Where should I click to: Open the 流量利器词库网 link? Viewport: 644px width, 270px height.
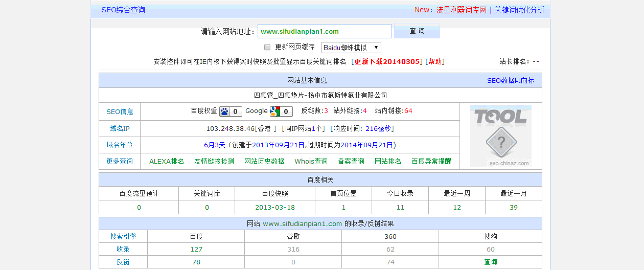[462, 10]
